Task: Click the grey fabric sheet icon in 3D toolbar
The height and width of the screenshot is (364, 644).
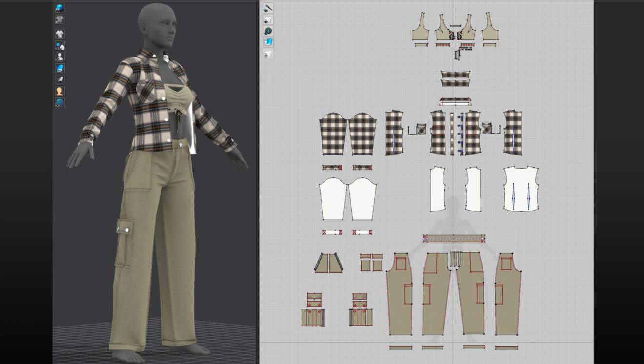Action: click(x=60, y=79)
